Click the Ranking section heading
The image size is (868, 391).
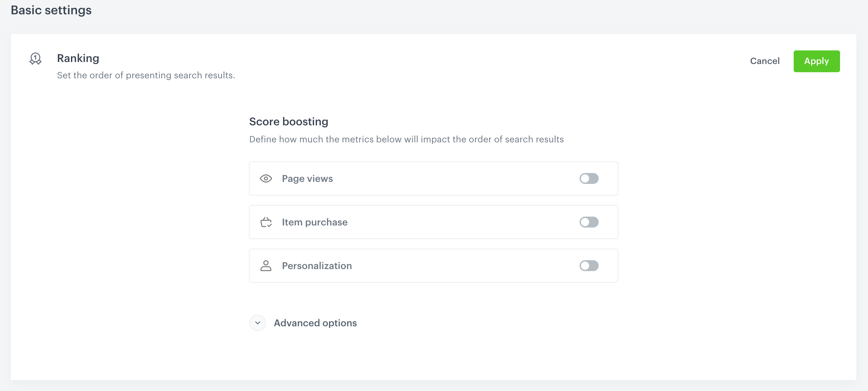[78, 58]
